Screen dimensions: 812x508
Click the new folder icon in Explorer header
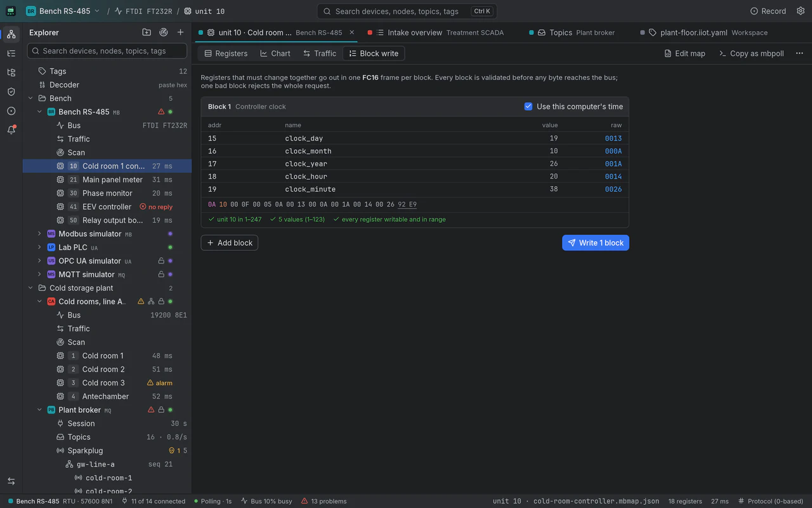point(147,32)
